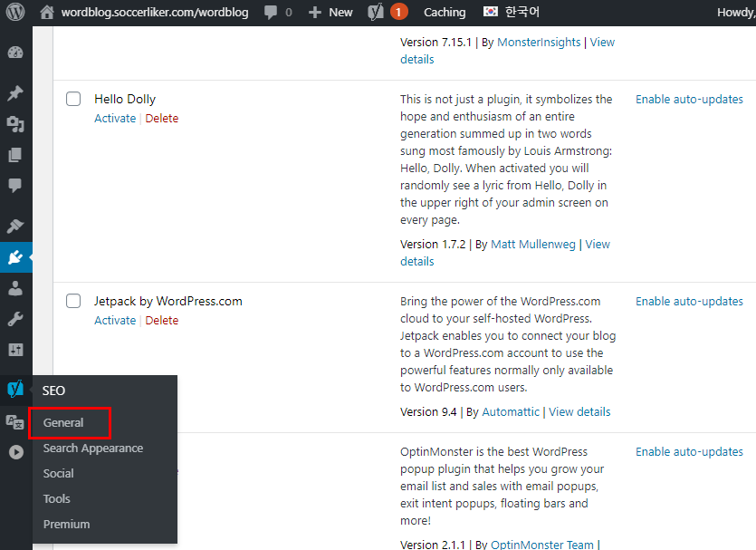Click New in admin bar
The height and width of the screenshot is (550, 756).
(340, 13)
